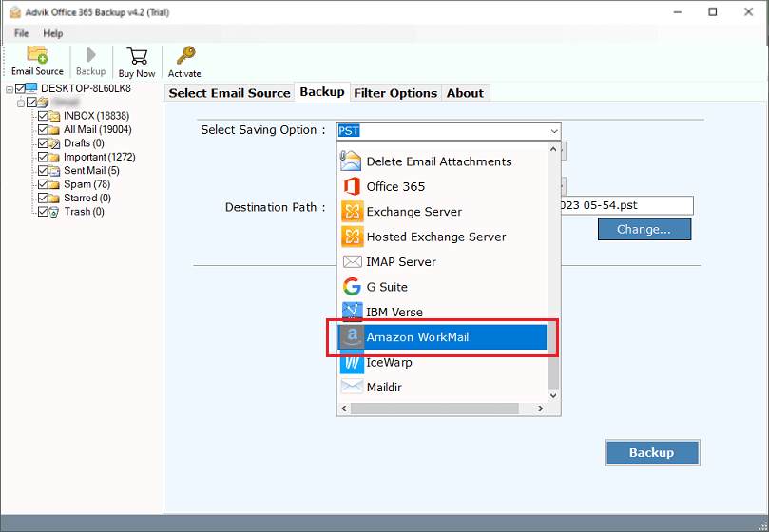Click the dropdown horizontal scrollbar right arrow

541,408
